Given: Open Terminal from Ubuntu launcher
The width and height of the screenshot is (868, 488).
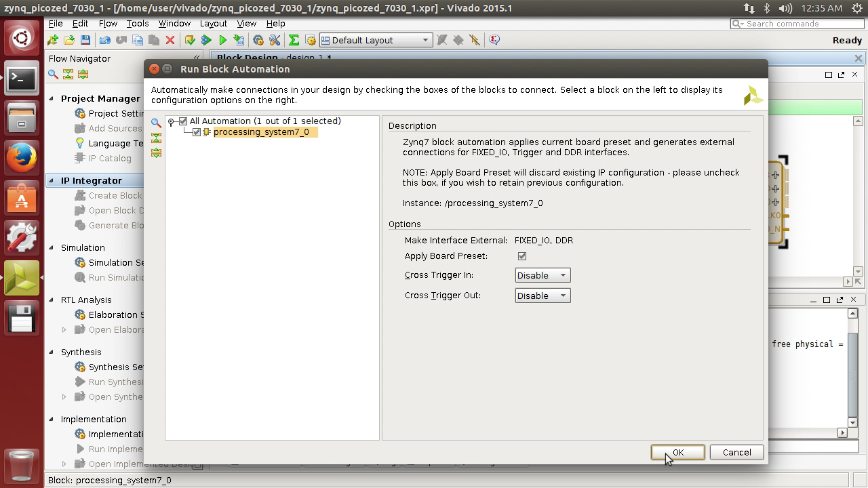Looking at the screenshot, I should coord(22,79).
